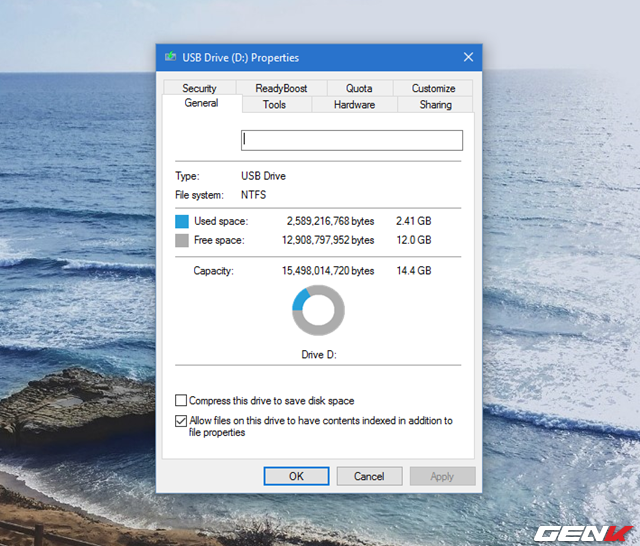The image size is (640, 546).
Task: Uncheck Allow files to have contents indexed
Action: (181, 421)
